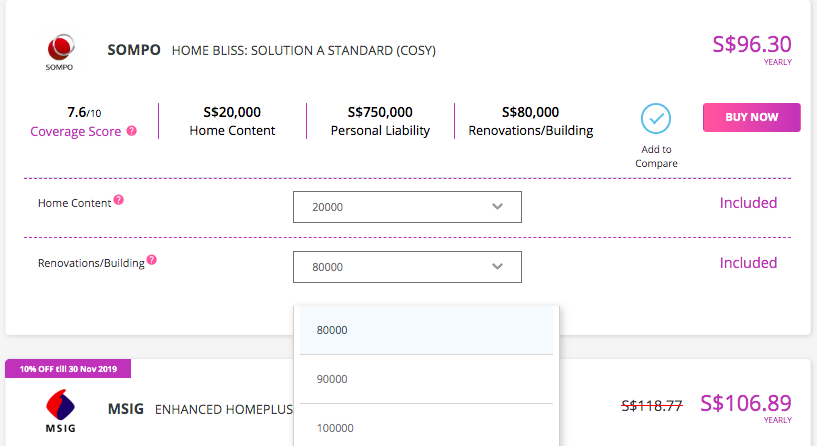Click the S$96.30 yearly price
The image size is (817, 446).
[x=752, y=44]
